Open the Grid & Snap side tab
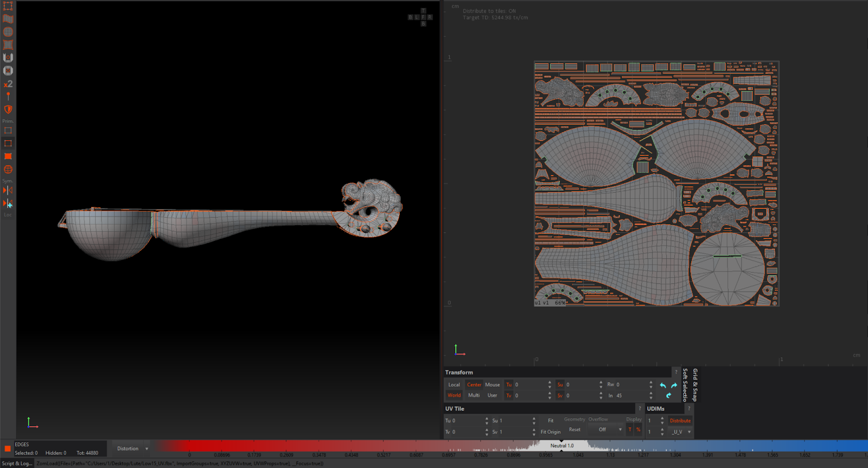The height and width of the screenshot is (468, 868). pos(695,385)
